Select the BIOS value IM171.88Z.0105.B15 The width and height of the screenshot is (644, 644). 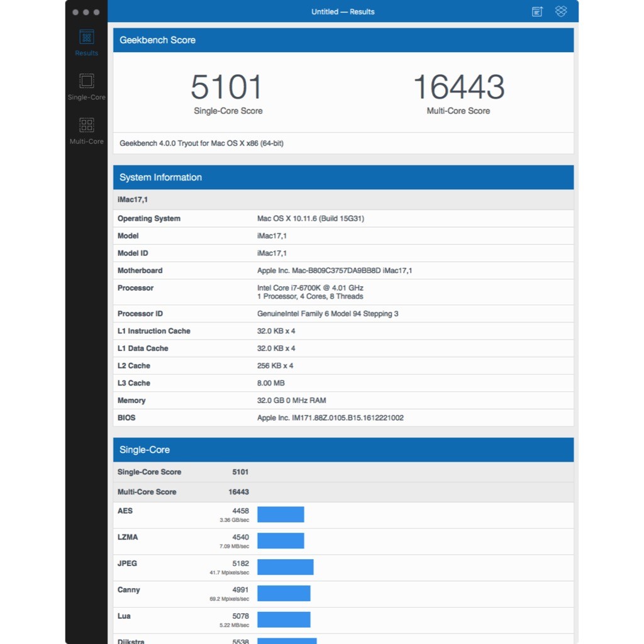[330, 418]
